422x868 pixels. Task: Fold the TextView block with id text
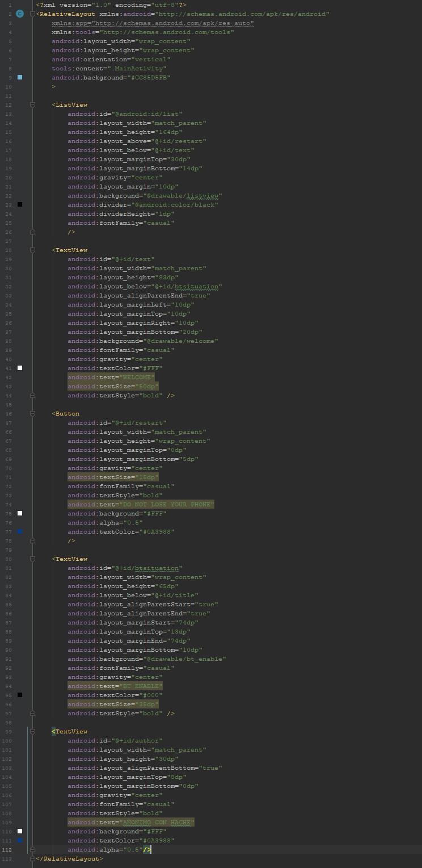(x=32, y=250)
